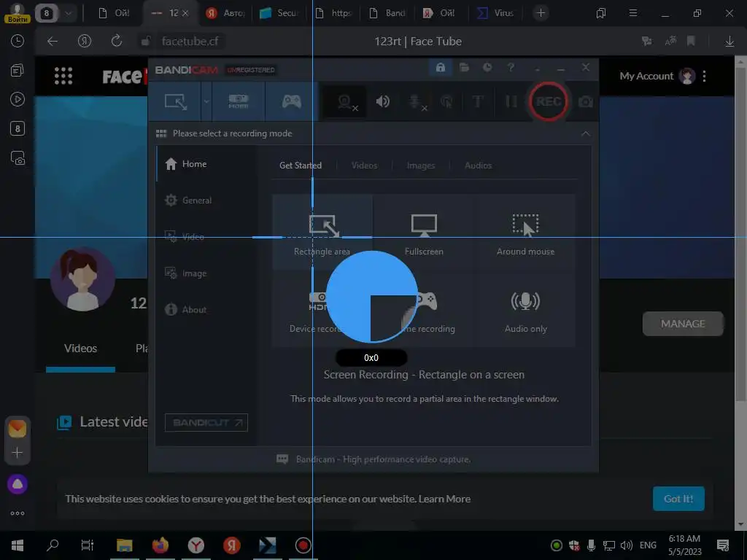Screen dimensions: 747x560
Task: Toggle speaker sound recording in Bandicam
Action: (382, 101)
